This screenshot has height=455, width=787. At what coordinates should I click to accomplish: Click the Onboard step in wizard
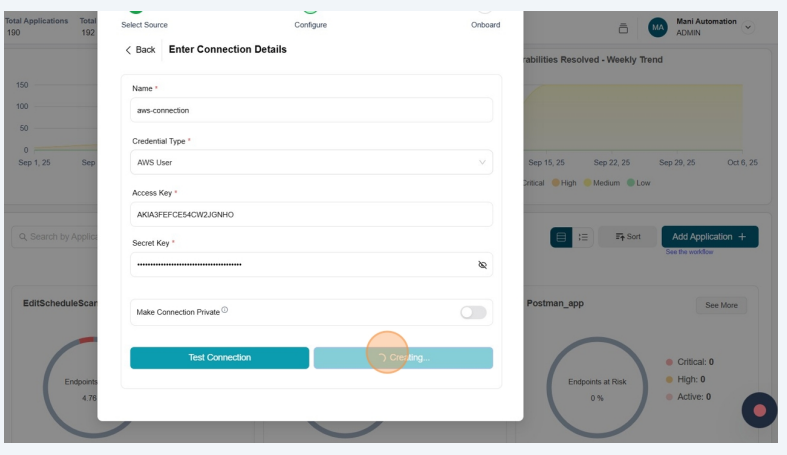[485, 24]
